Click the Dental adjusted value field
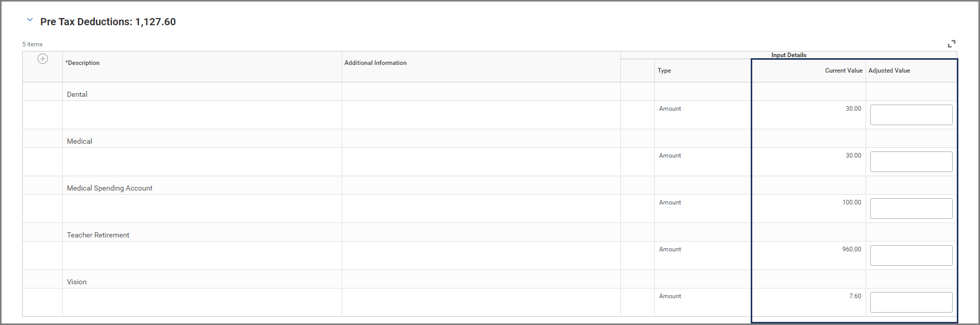Image resolution: width=980 pixels, height=325 pixels. (910, 115)
